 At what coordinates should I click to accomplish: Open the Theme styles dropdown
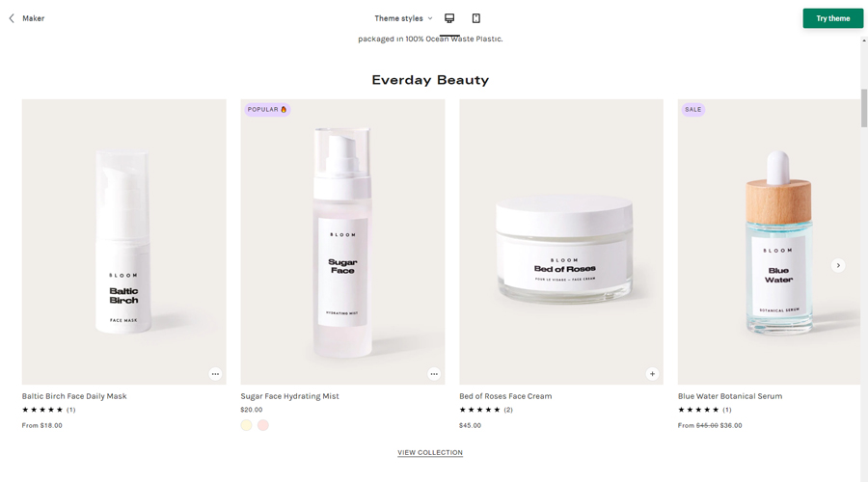point(403,18)
